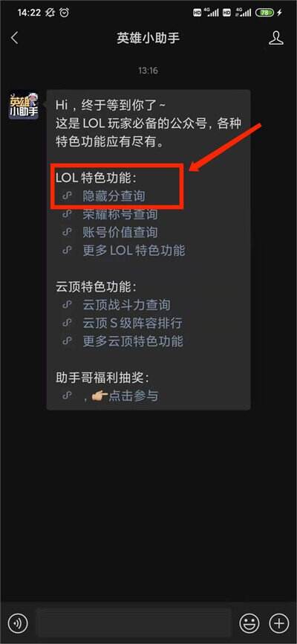Tap the voice input speaker icon
Screen dimensions: 297x644
coord(18,623)
